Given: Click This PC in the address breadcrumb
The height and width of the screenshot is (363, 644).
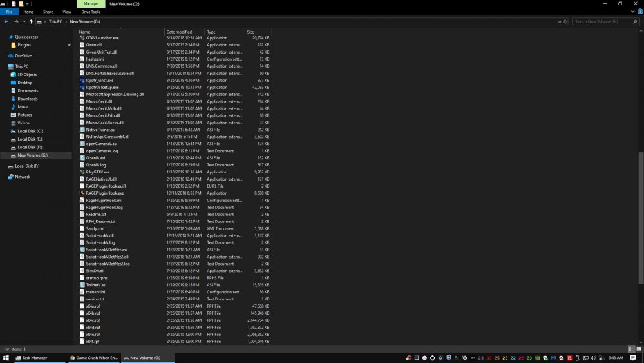Looking at the screenshot, I should click(55, 21).
